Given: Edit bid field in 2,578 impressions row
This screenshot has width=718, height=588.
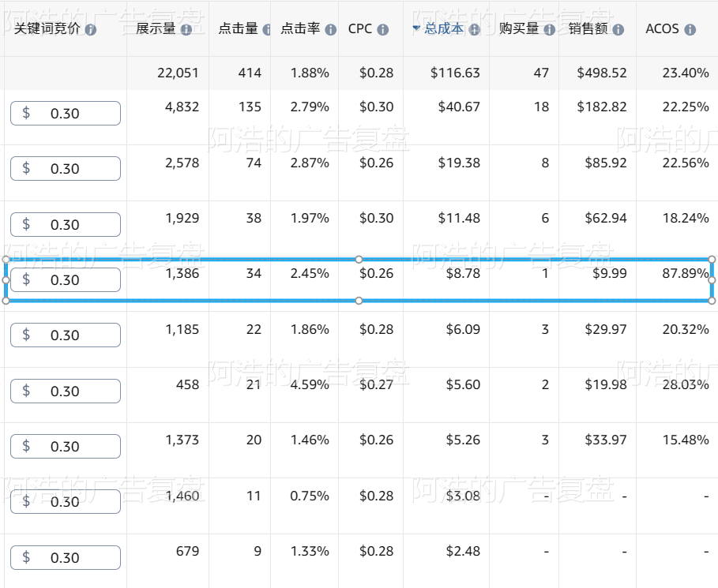Looking at the screenshot, I should click(x=66, y=168).
